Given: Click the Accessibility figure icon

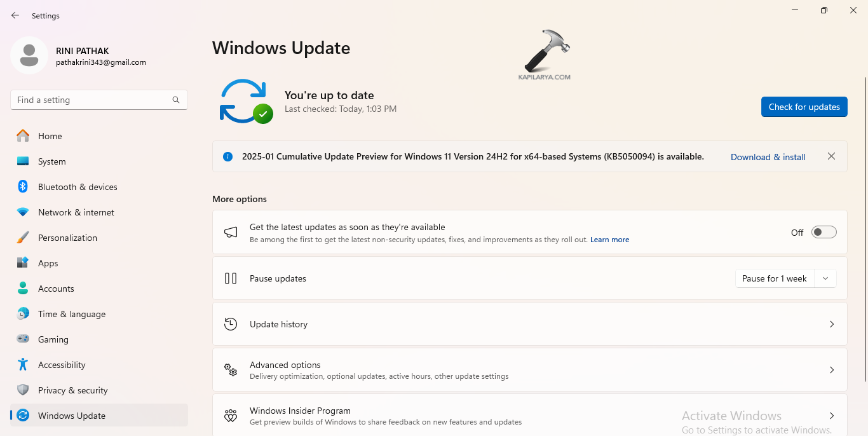Looking at the screenshot, I should click(23, 365).
